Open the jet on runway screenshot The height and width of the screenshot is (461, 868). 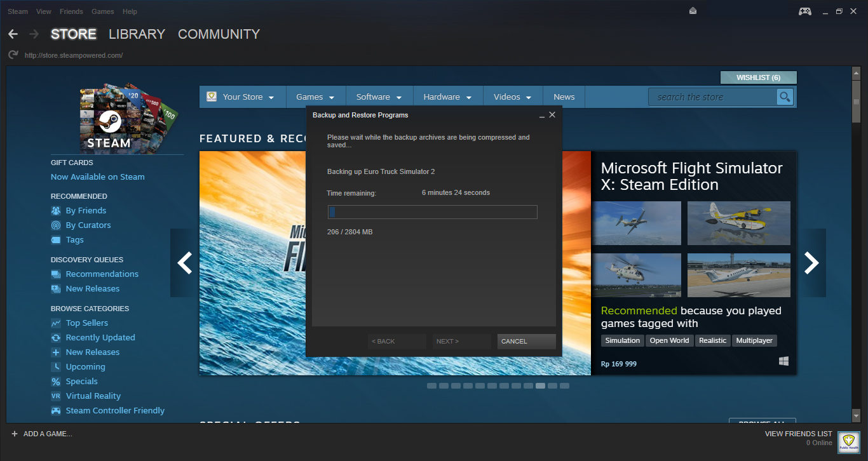[x=739, y=275]
